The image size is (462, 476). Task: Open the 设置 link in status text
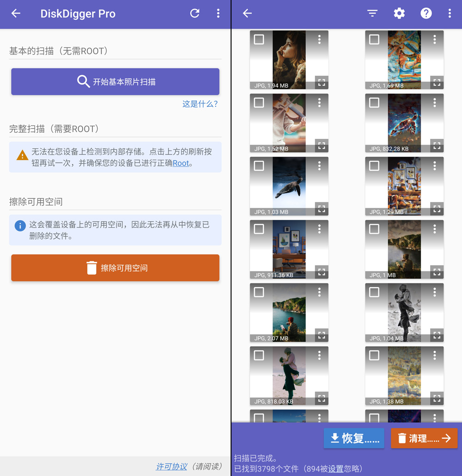click(335, 469)
